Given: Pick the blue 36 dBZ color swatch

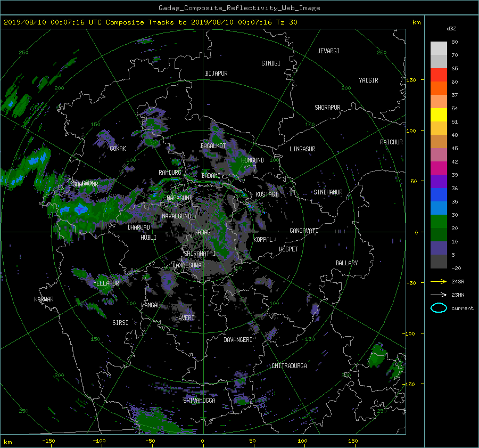Looking at the screenshot, I should [x=439, y=194].
